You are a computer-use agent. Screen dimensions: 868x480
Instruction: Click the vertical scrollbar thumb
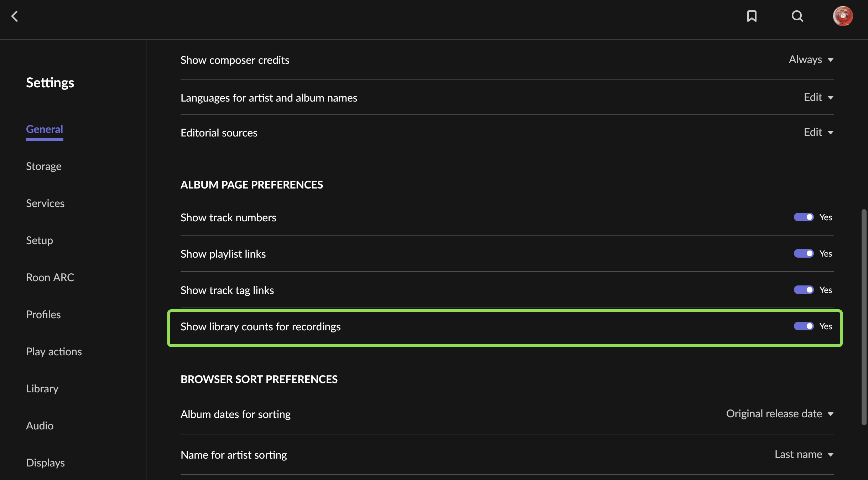tap(864, 317)
